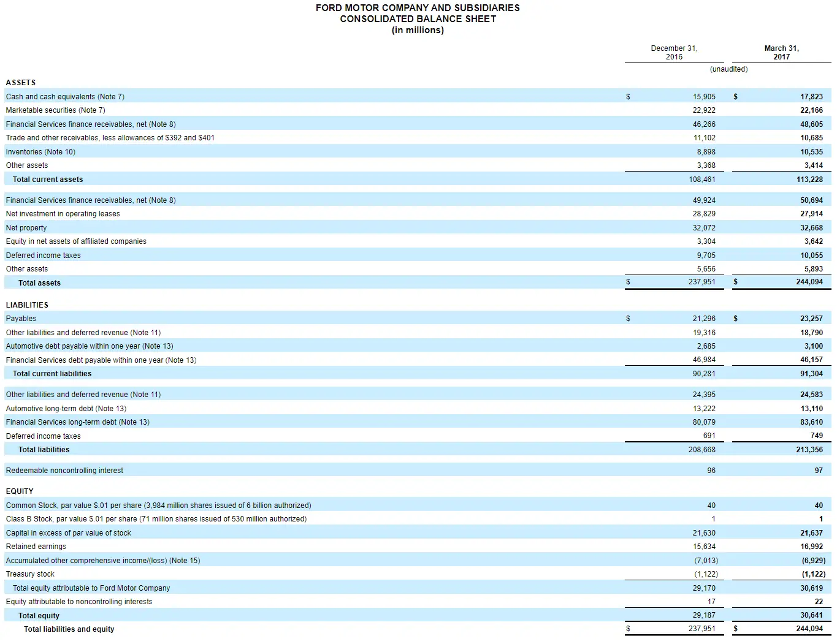The image size is (837, 644).
Task: Click the 'LIABILITIES' section heading
Action: click(x=27, y=305)
